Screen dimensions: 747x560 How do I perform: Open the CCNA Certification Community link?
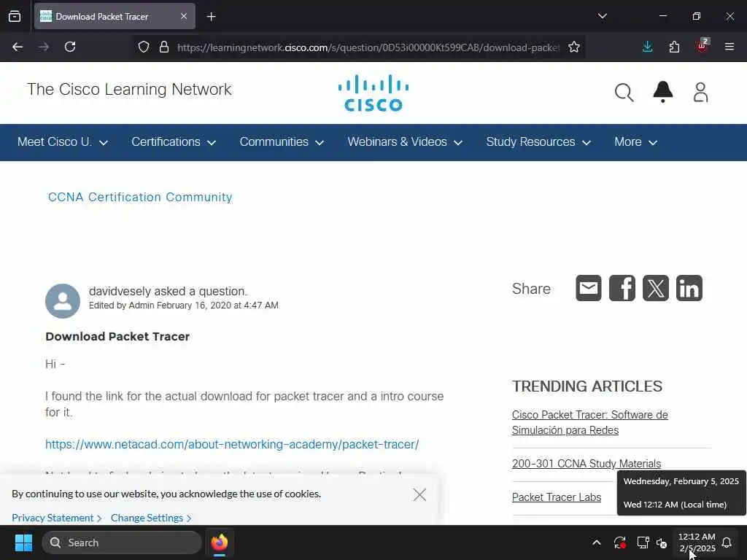click(x=140, y=197)
